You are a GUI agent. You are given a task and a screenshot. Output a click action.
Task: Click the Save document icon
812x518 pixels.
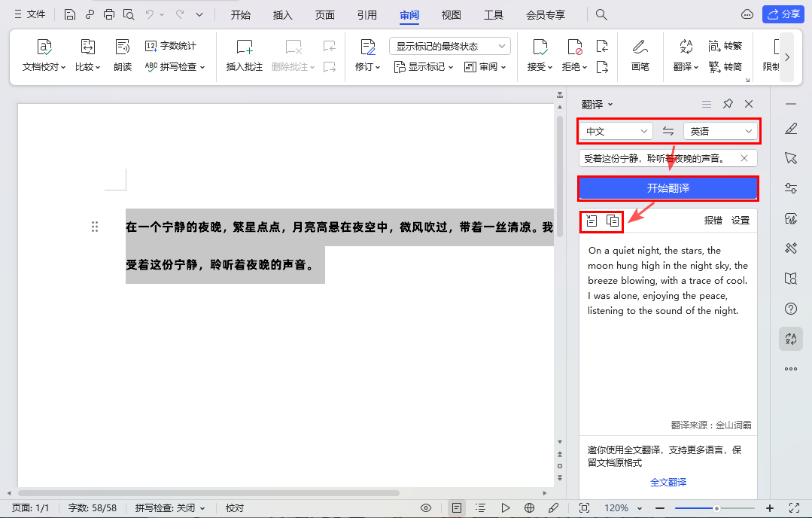click(70, 14)
